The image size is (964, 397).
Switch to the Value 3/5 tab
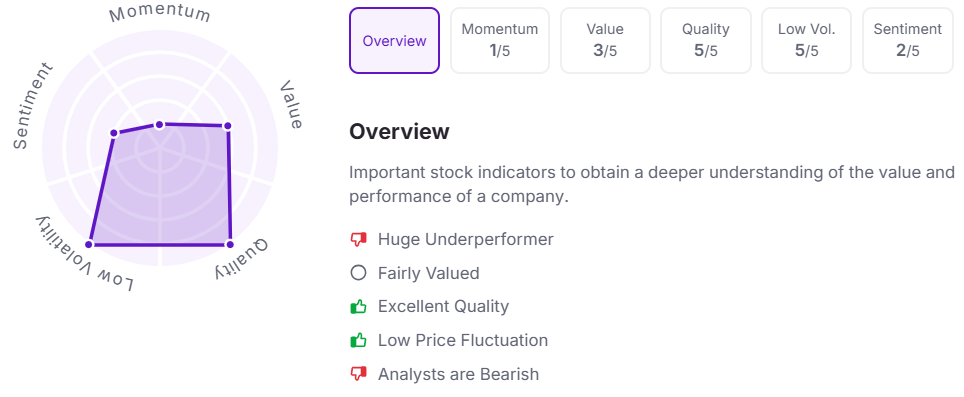coord(605,41)
